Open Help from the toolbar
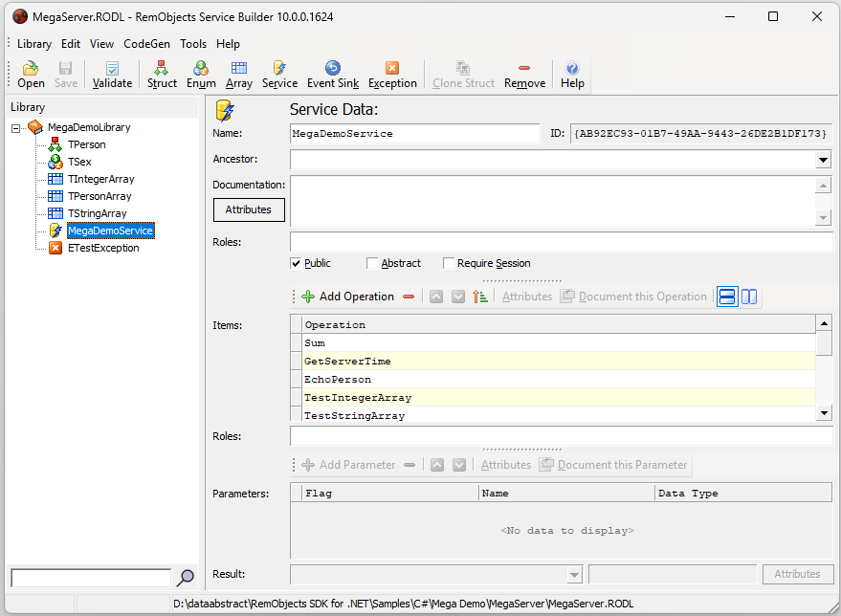Image resolution: width=841 pixels, height=616 pixels. coord(572,75)
